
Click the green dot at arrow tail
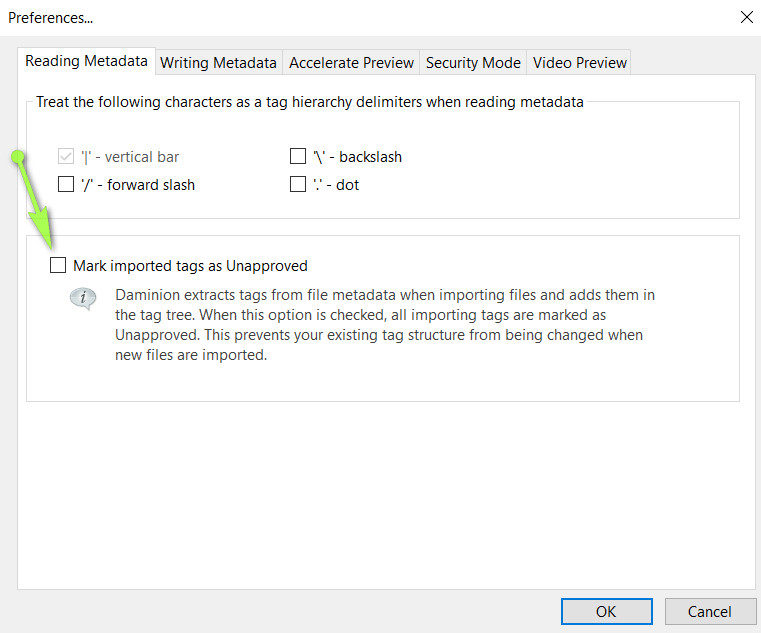[17, 156]
